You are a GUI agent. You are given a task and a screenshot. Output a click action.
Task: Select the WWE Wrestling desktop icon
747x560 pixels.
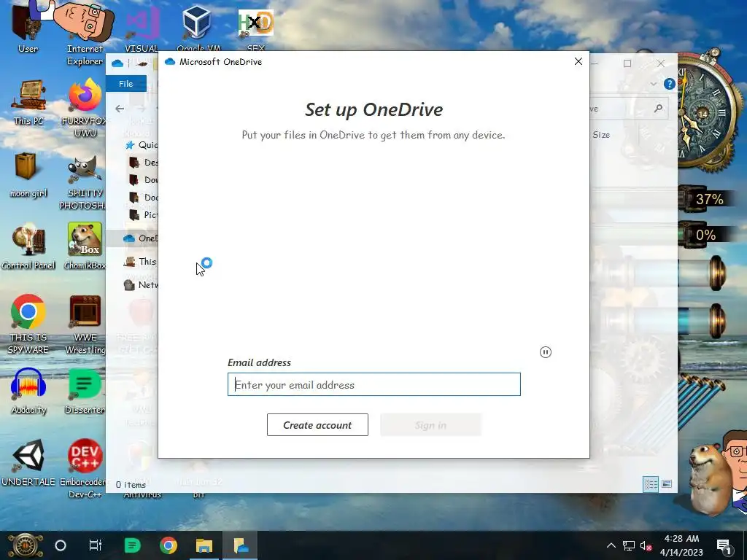[85, 324]
